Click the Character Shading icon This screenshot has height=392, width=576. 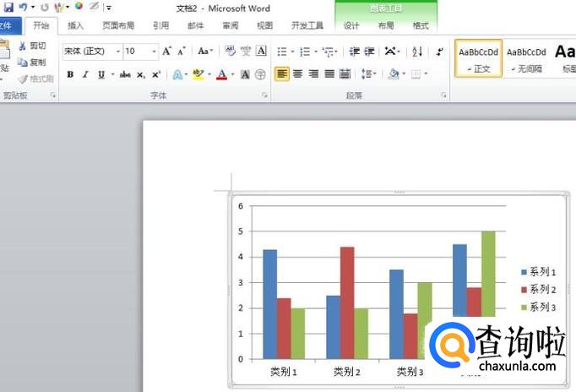pos(245,75)
